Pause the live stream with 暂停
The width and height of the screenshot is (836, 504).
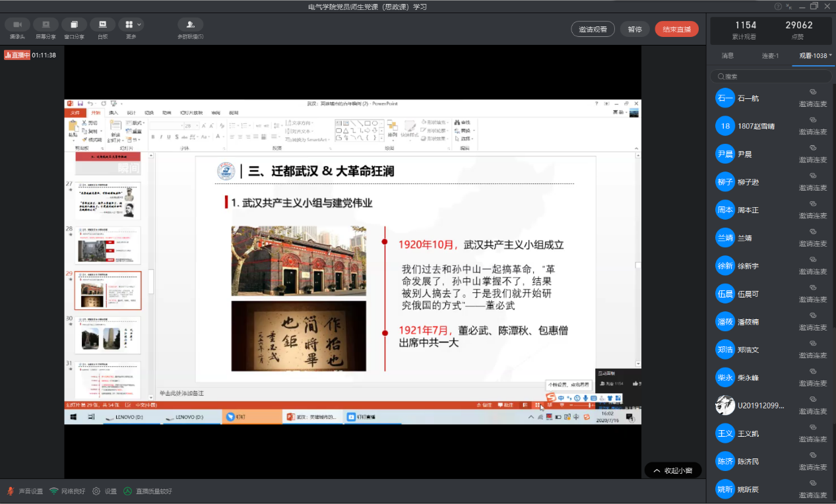635,29
